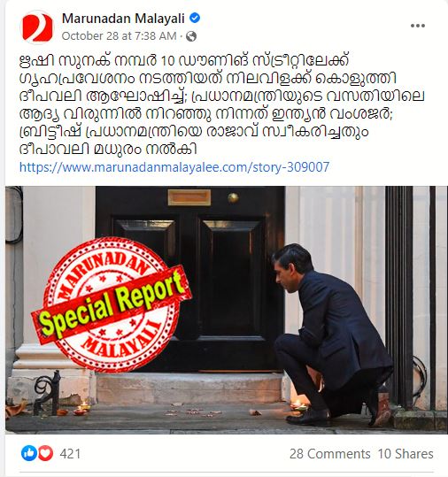This screenshot has height=477, width=448.
Task: Open the three-dot post options menu
Action: click(x=418, y=26)
